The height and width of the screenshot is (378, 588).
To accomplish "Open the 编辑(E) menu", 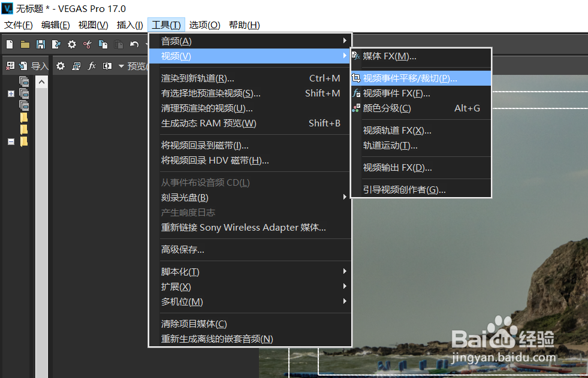I will (x=56, y=25).
